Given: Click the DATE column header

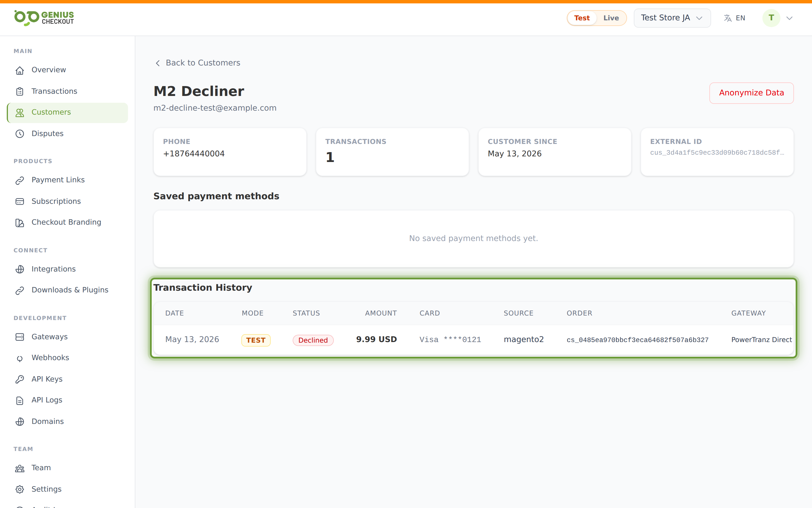Looking at the screenshot, I should [175, 313].
